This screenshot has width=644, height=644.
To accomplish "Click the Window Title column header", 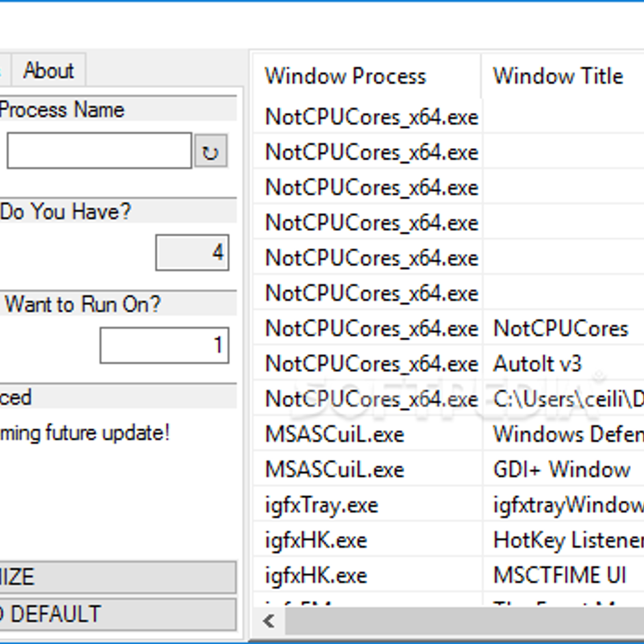I will [563, 76].
